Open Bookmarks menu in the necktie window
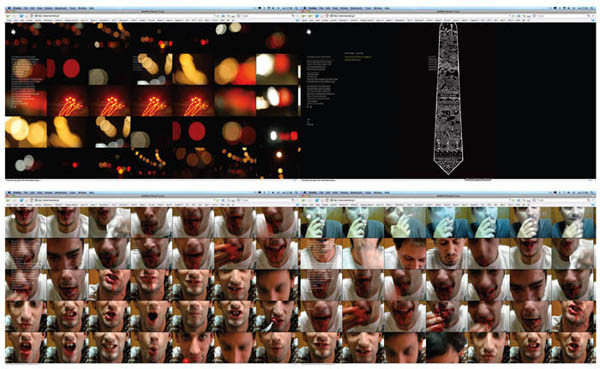Viewport: 600px width, 369px height. [x=357, y=8]
